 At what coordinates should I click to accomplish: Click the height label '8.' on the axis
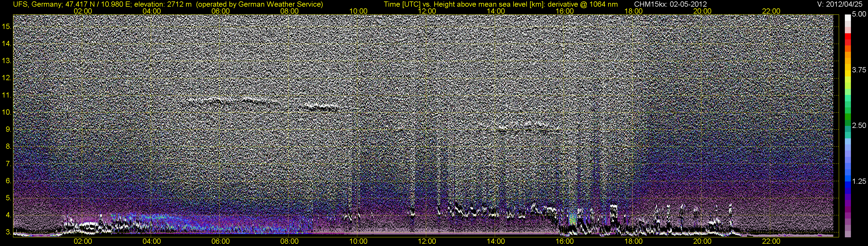coord(8,147)
